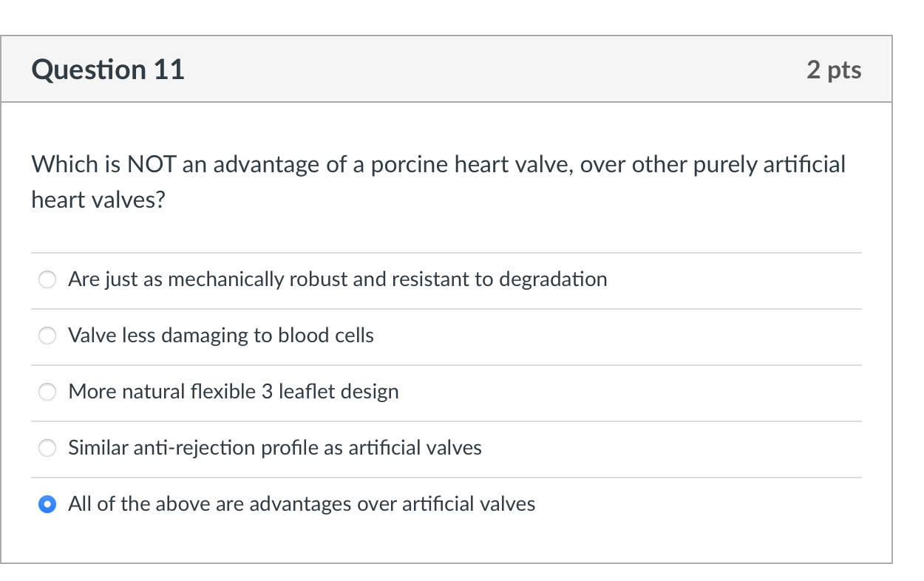Image resolution: width=924 pixels, height=581 pixels.
Task: Select the radio button for mechanically robust option
Action: pos(47,279)
